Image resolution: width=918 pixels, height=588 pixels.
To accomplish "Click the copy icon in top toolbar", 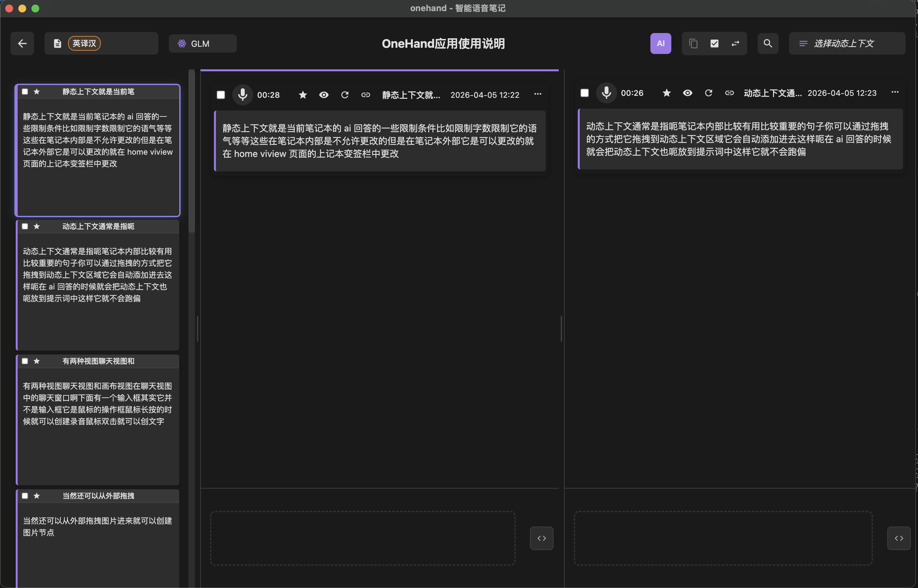I will [x=694, y=43].
